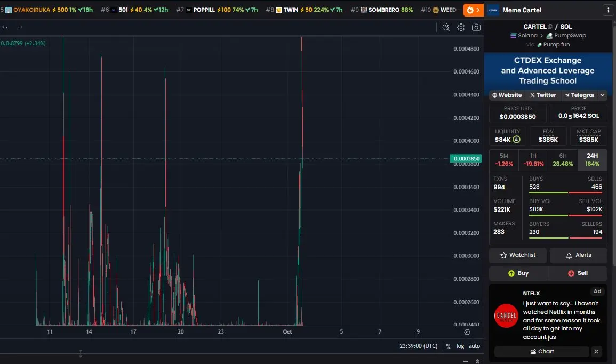Click the MAKERS 283 value
The width and height of the screenshot is (616, 364).
(x=499, y=232)
